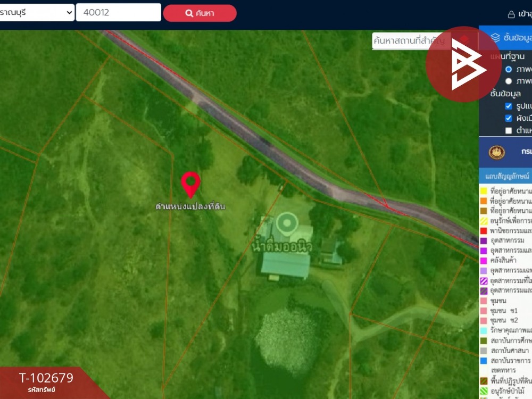The height and width of the screenshot is (399, 532).
Task: Click the parcel number field showing 40012
Action: pyautogui.click(x=119, y=13)
